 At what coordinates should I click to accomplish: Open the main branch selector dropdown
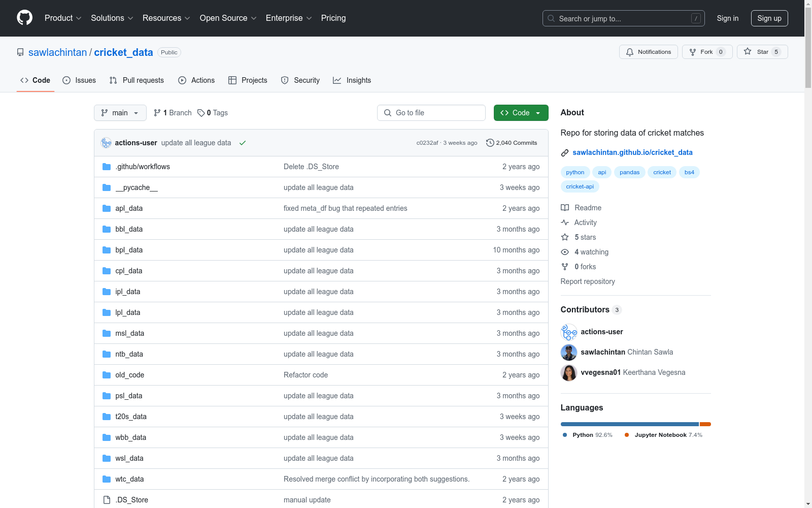(x=120, y=113)
